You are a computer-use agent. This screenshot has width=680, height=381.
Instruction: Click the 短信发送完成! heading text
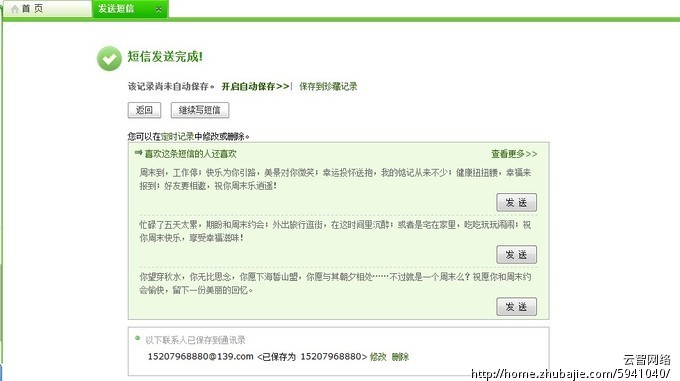165,56
